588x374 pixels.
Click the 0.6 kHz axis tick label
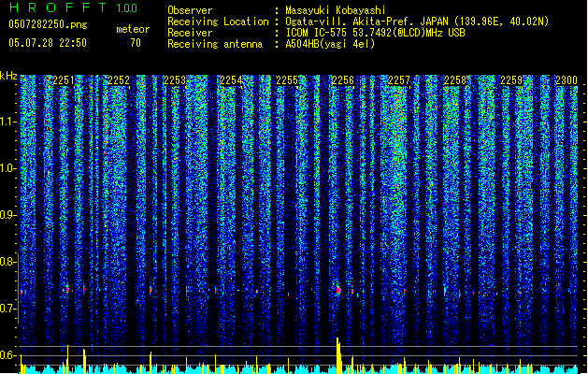(7, 355)
